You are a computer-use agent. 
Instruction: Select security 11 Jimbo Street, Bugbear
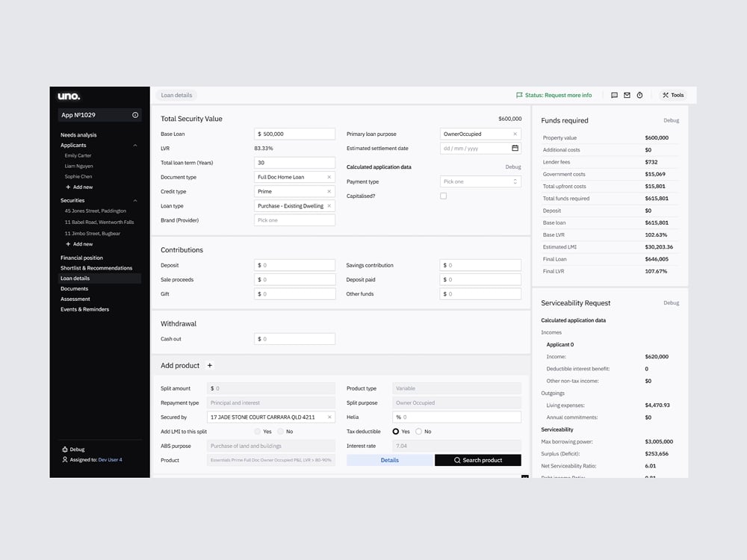[x=93, y=234]
